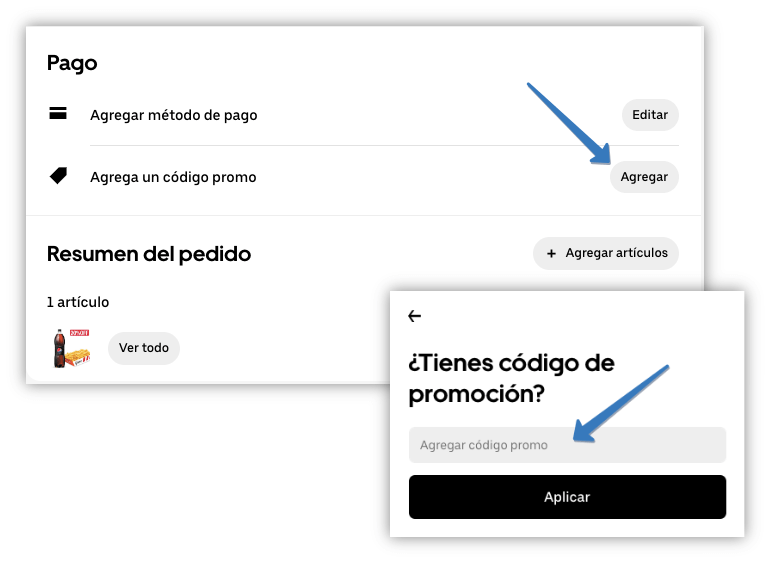The width and height of the screenshot is (780, 572).
Task: Open the Ver todo item list
Action: [144, 348]
